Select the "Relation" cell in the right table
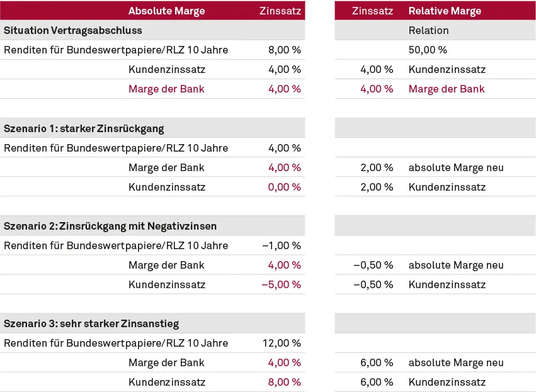Screen dimensions: 536x392 tap(429, 30)
